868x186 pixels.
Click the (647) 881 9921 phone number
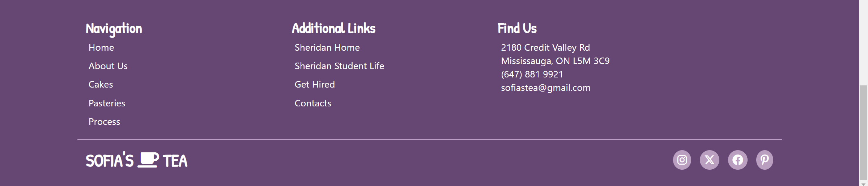[x=532, y=74]
